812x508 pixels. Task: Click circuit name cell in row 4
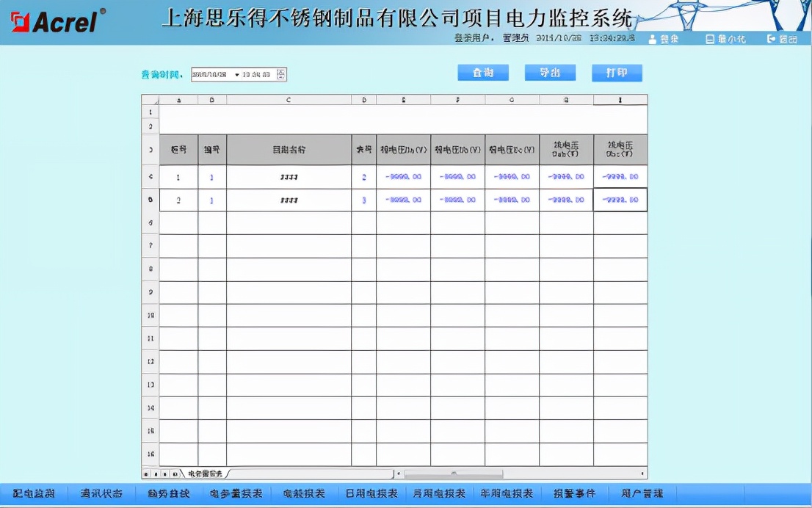tap(289, 177)
